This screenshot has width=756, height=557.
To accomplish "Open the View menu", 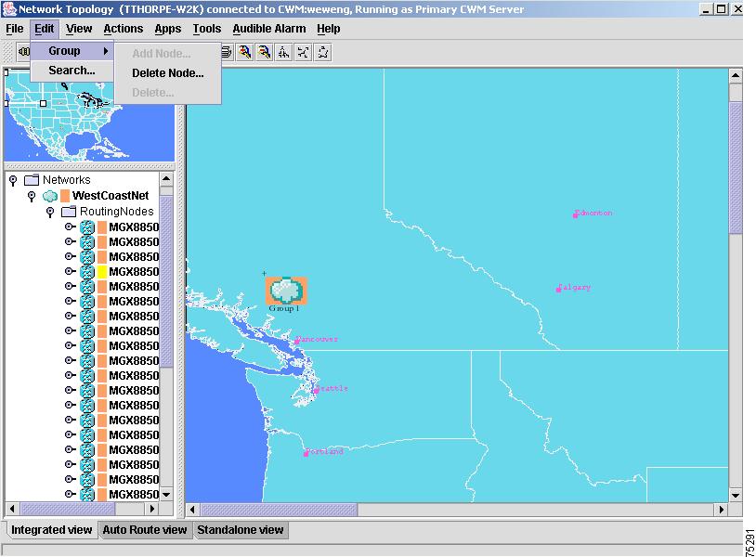I will point(79,29).
